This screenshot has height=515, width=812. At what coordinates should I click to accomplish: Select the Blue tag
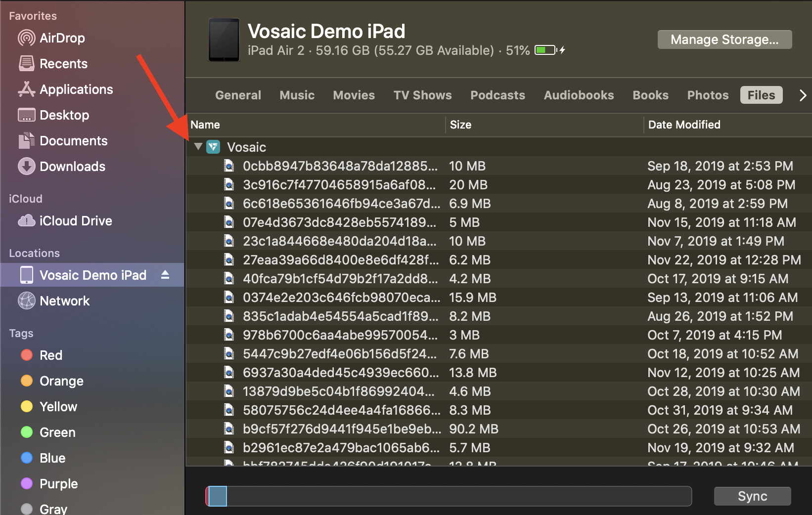pyautogui.click(x=43, y=458)
